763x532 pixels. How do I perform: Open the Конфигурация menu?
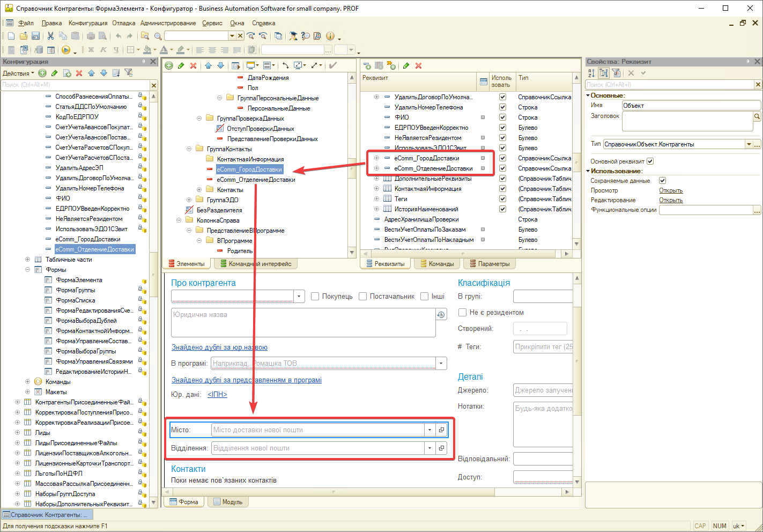[x=87, y=23]
